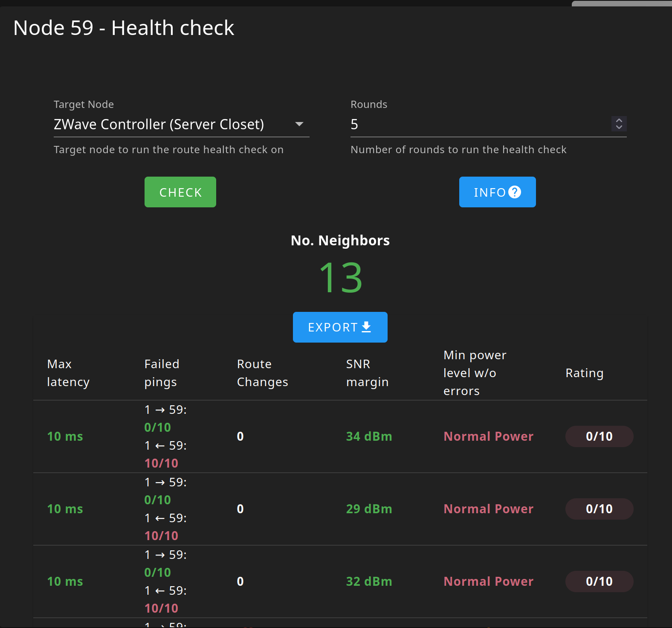Click the question mark icon on INFO

(x=515, y=192)
